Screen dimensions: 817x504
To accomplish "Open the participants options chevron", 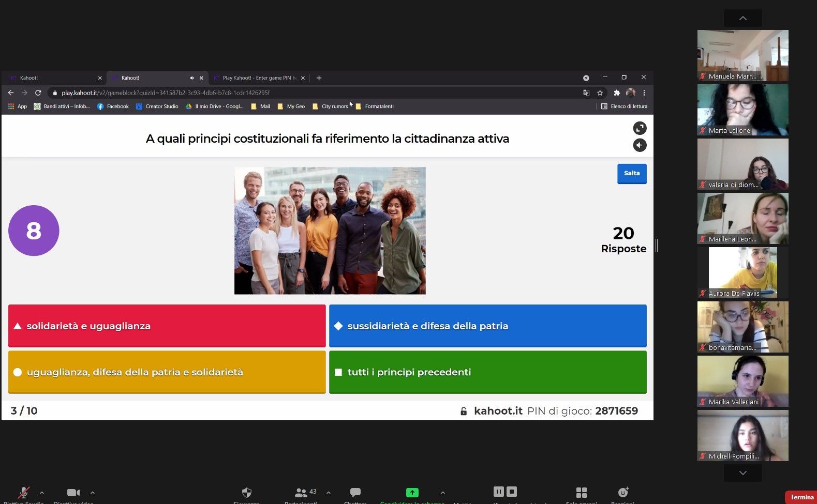I will pos(329,493).
